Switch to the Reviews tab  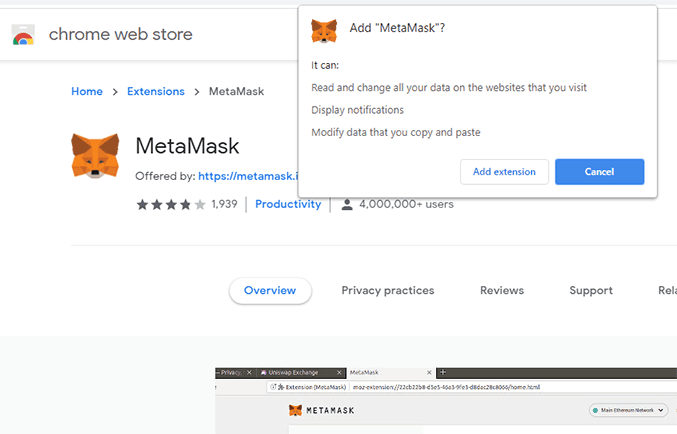coord(501,291)
